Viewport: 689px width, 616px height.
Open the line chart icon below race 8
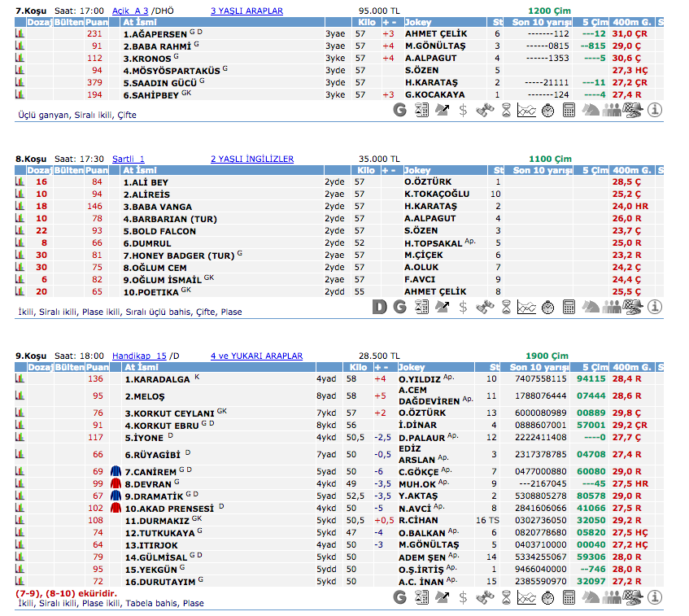tap(527, 307)
